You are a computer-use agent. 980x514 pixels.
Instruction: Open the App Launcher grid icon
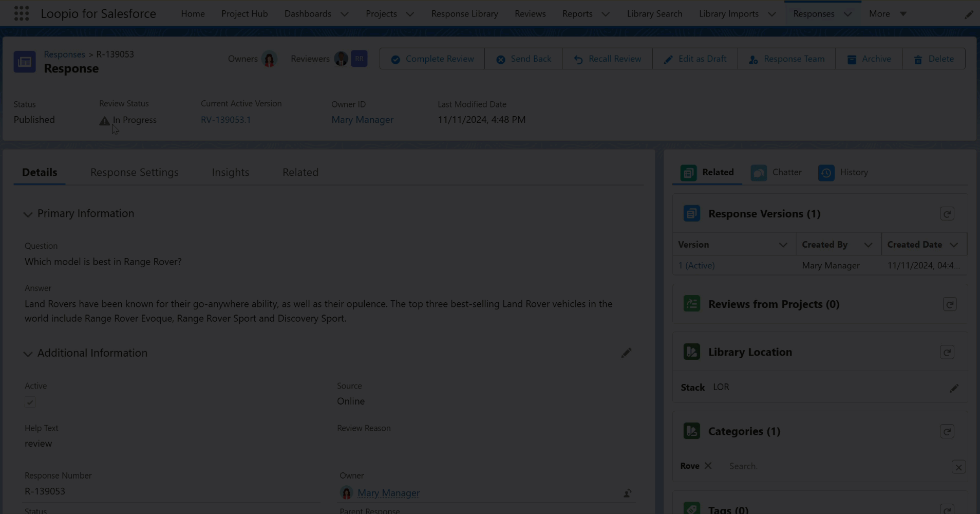(22, 13)
